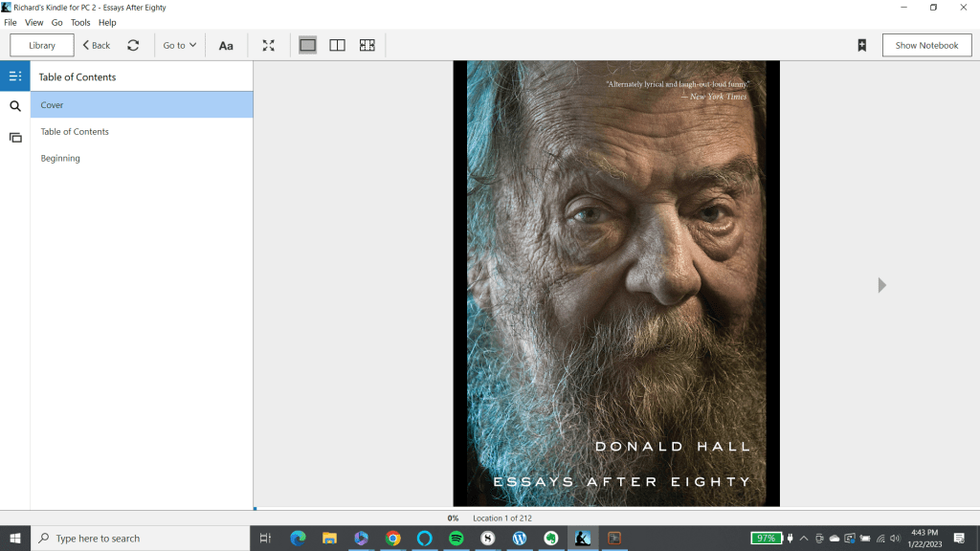Expand the Go to dropdown

pos(179,45)
